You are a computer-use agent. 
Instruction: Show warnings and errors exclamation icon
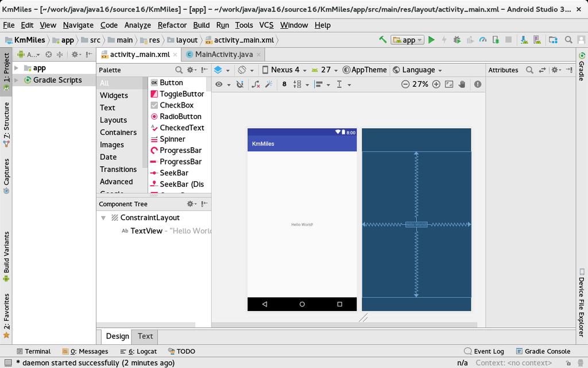tap(477, 84)
